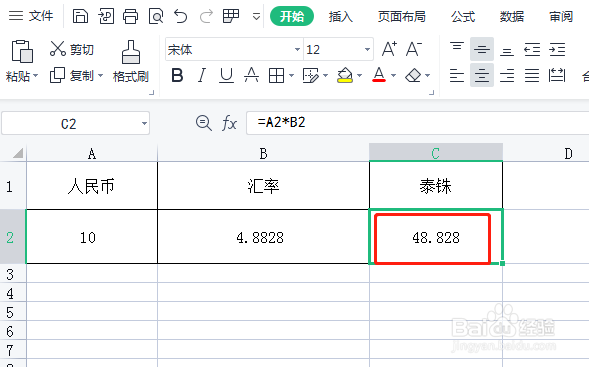Screen dimensions: 589x367
Task: Open the 公式 tab
Action: [463, 17]
